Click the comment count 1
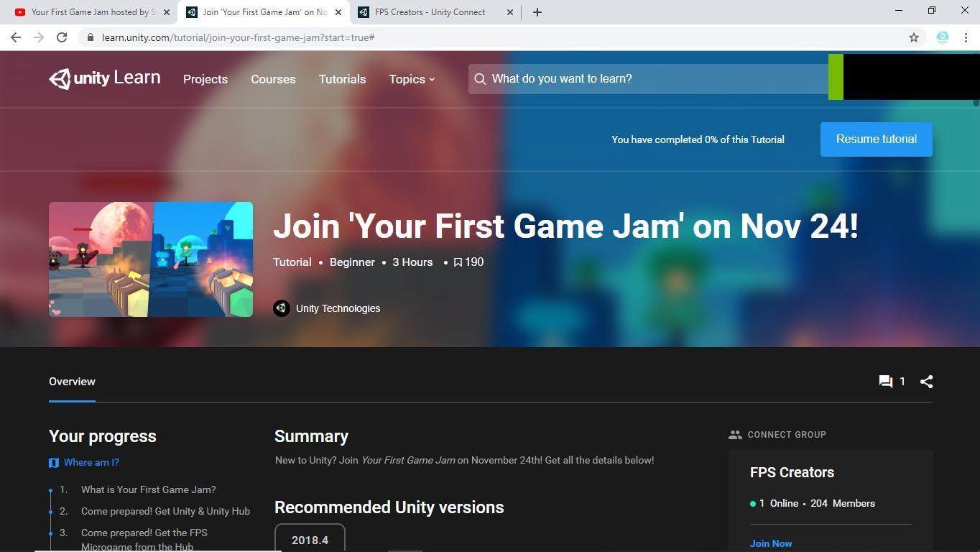Screen dimensions: 980x552 [x=902, y=382]
